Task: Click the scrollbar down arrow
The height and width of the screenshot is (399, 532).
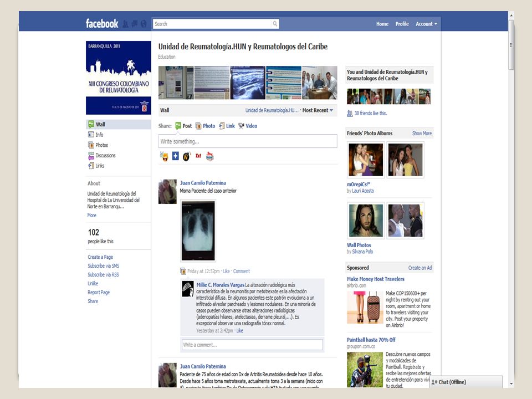Action: (x=511, y=384)
